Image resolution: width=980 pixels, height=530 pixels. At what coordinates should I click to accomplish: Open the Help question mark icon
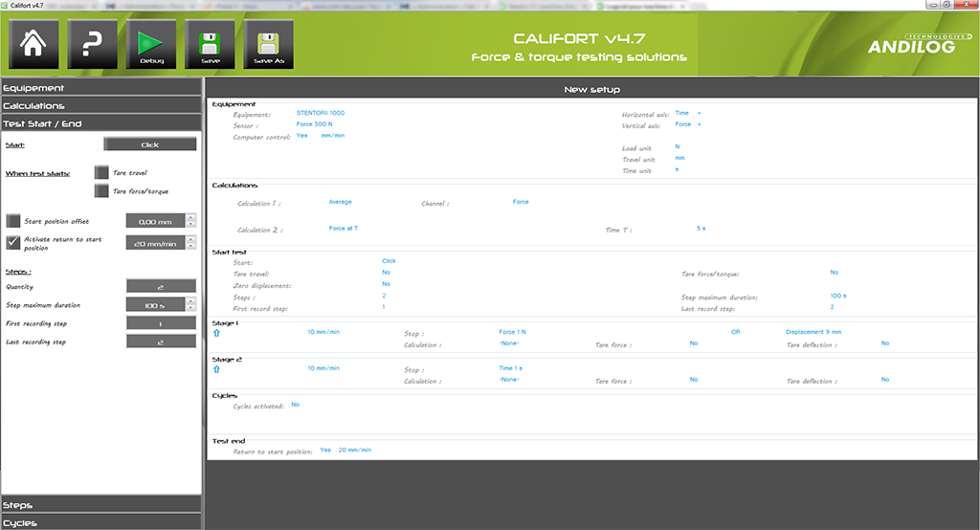(x=92, y=44)
